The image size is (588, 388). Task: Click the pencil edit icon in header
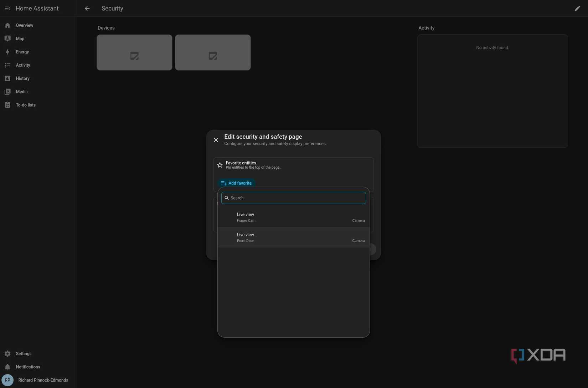pos(577,9)
